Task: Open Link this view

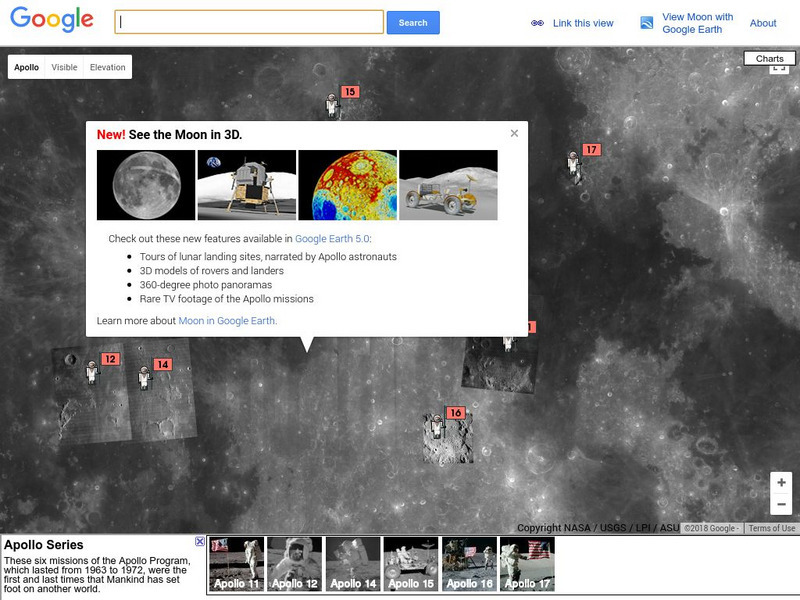Action: pos(583,23)
